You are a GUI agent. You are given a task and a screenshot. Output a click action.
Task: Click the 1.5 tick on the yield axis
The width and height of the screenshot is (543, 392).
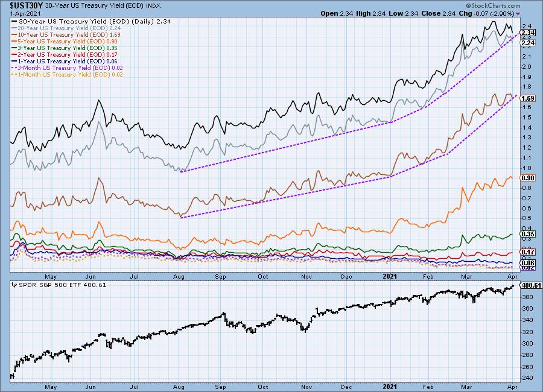(527, 117)
